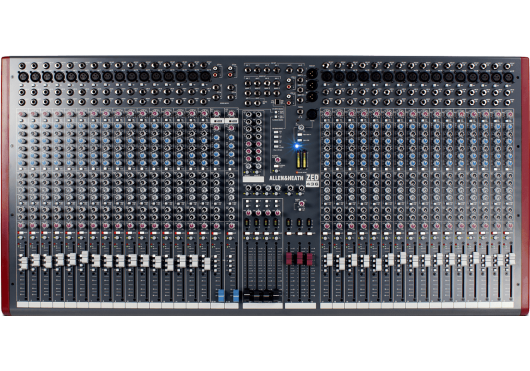The image size is (530, 371).
Task: Click the leftmost knob beneath the Allen & Heath logo
Action: (x=248, y=188)
